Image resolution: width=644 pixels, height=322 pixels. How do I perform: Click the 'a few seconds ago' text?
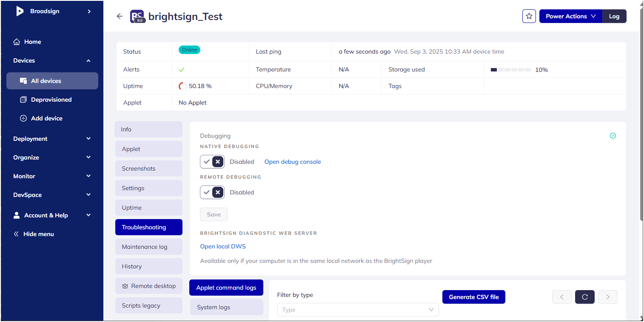(x=365, y=51)
